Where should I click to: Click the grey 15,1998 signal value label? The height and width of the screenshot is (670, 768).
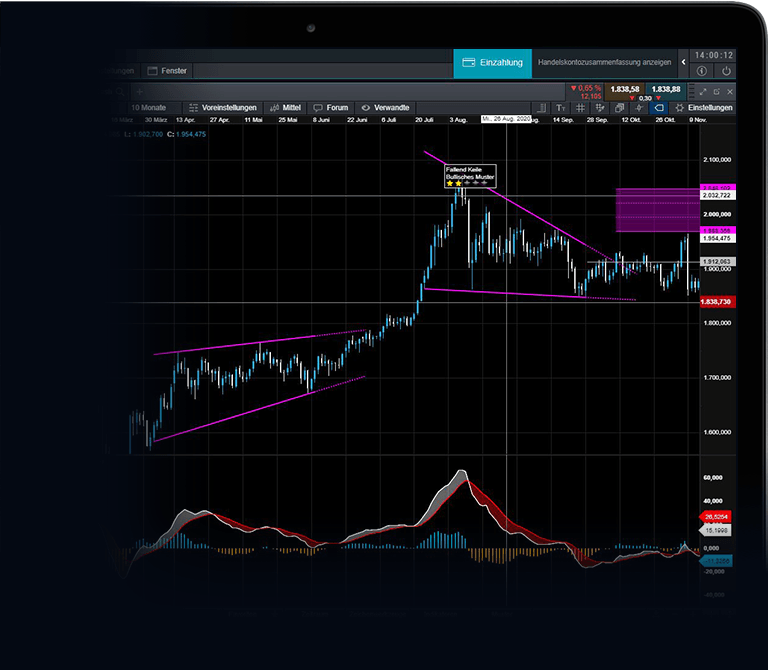click(x=716, y=530)
